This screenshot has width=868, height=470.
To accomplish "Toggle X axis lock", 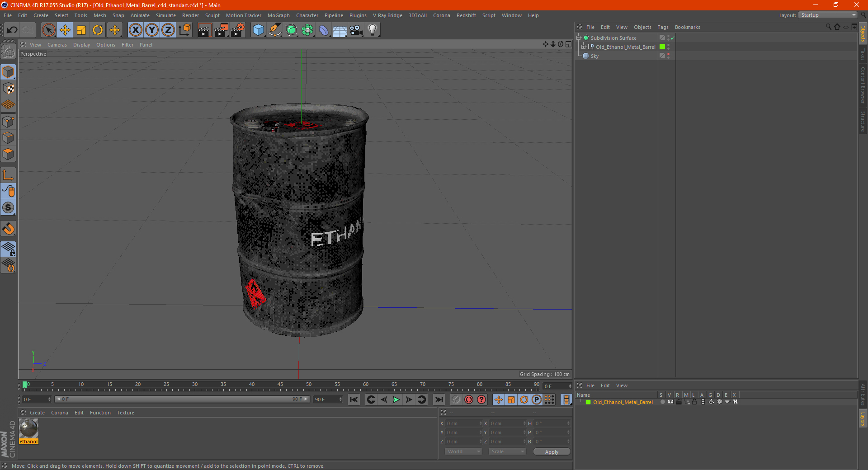I will tap(135, 30).
